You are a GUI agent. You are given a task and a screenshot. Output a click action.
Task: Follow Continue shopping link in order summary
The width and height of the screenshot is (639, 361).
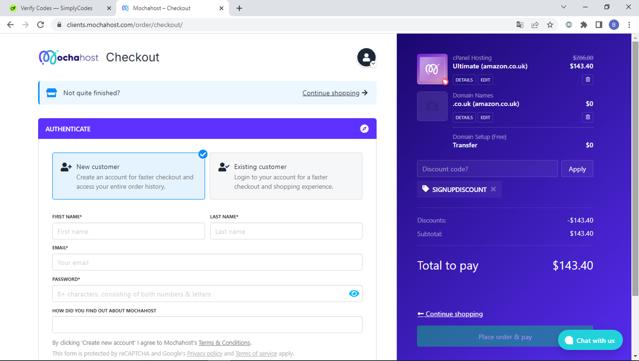pyautogui.click(x=450, y=314)
